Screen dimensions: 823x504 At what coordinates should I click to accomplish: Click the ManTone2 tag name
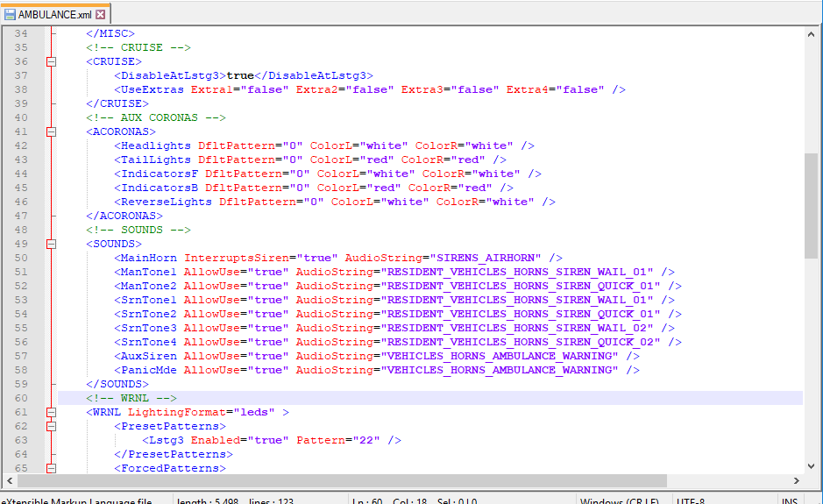click(x=149, y=286)
